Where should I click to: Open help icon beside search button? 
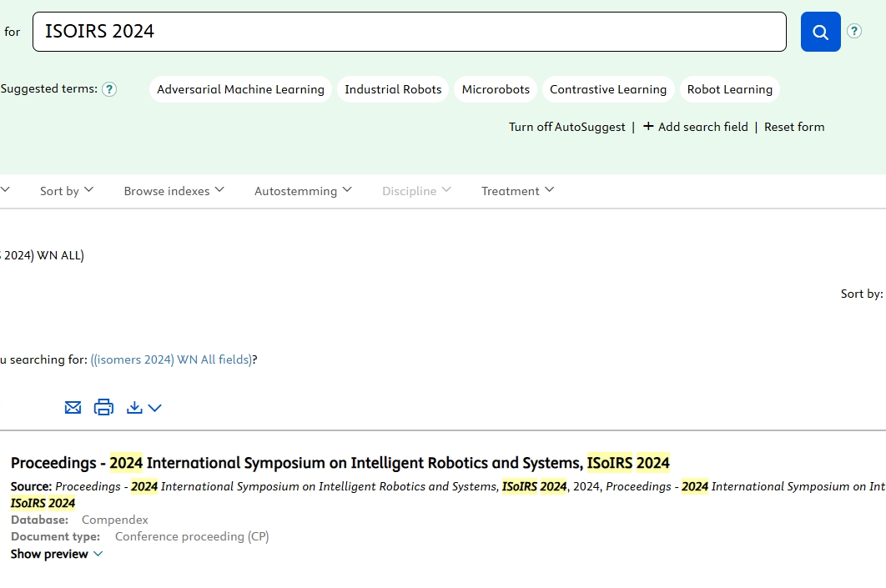click(x=853, y=31)
